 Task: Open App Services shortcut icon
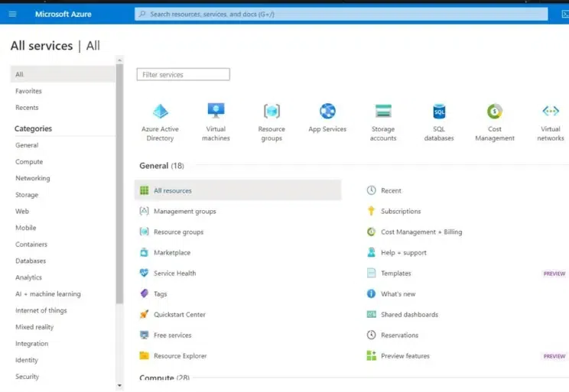point(327,111)
